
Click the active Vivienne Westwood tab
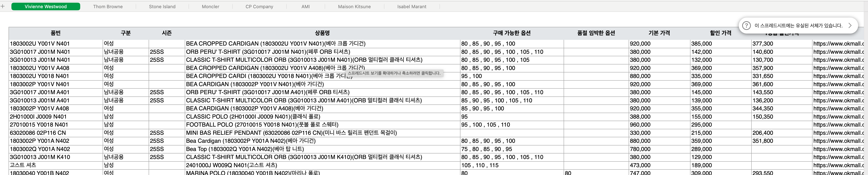46,6
